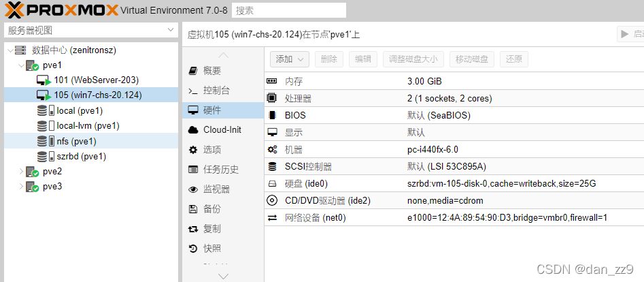This screenshot has height=282, width=644.
Task: Click the 删除 remove button
Action: [329, 59]
